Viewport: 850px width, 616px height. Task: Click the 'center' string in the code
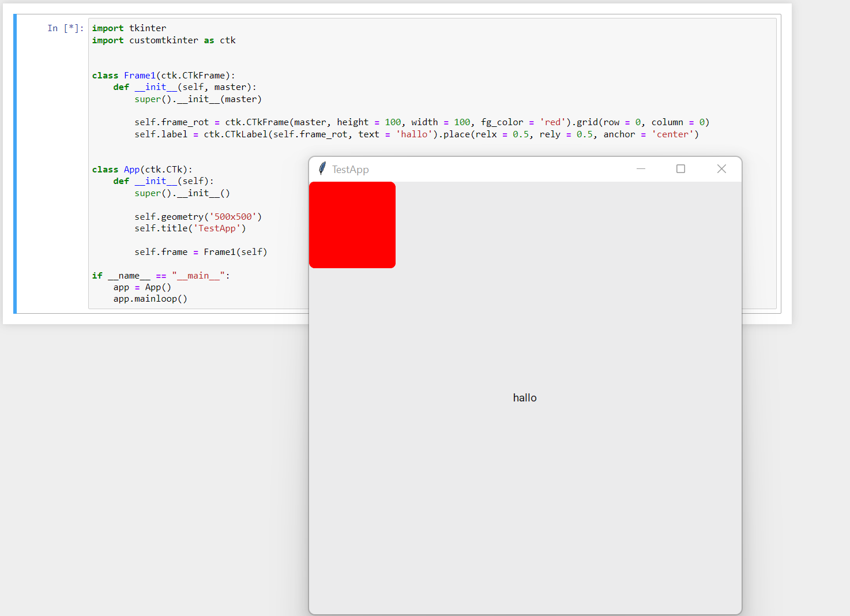[x=672, y=134]
